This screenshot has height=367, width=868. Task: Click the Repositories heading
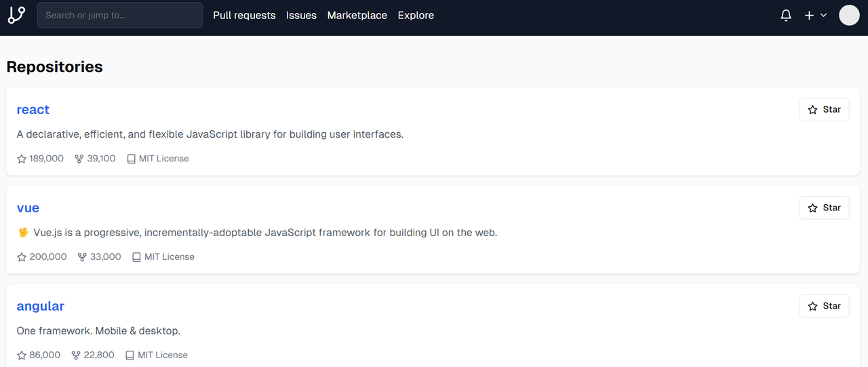click(55, 66)
